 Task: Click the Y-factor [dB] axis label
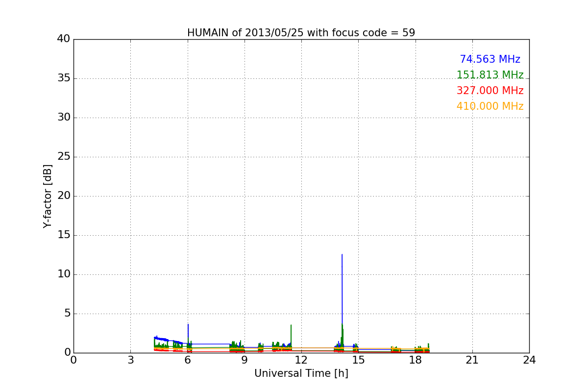pyautogui.click(x=48, y=196)
